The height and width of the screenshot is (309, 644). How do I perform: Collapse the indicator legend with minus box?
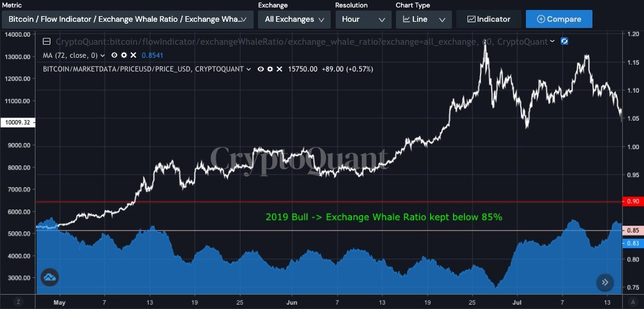47,42
